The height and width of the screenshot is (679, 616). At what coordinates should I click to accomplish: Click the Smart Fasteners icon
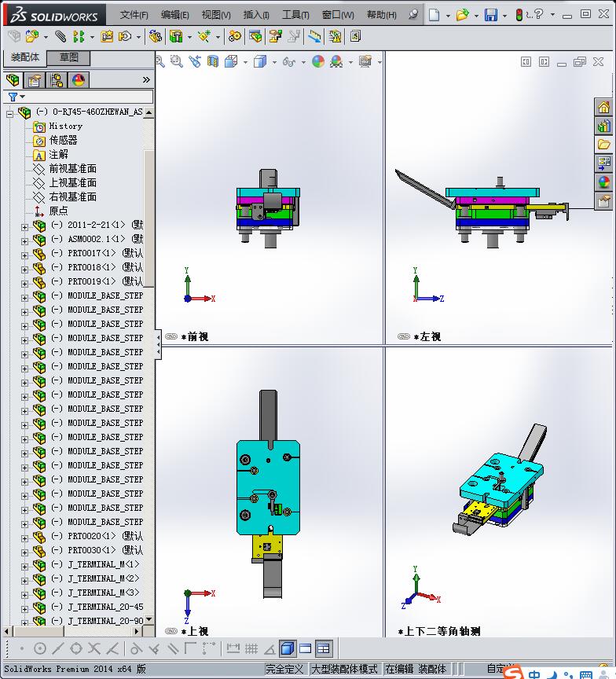pos(107,36)
